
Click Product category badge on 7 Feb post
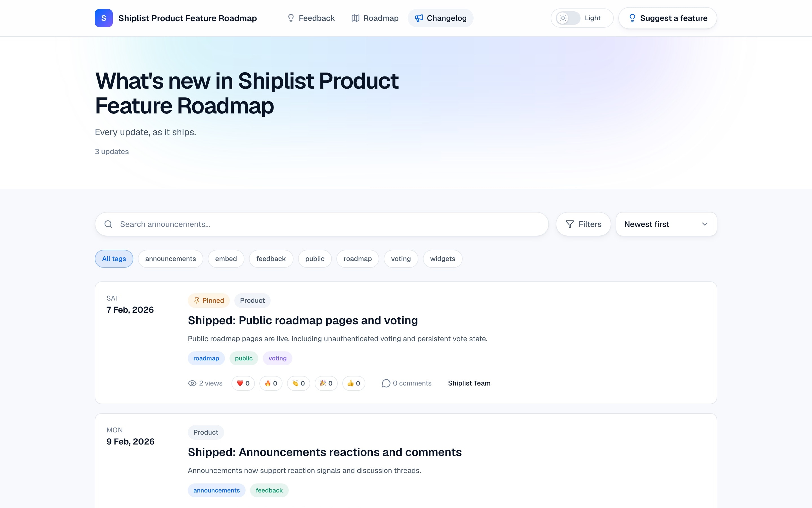click(x=252, y=300)
